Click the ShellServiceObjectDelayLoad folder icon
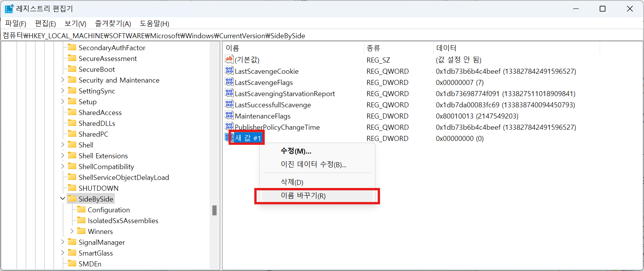Image resolution: width=644 pixels, height=271 pixels. click(72, 177)
